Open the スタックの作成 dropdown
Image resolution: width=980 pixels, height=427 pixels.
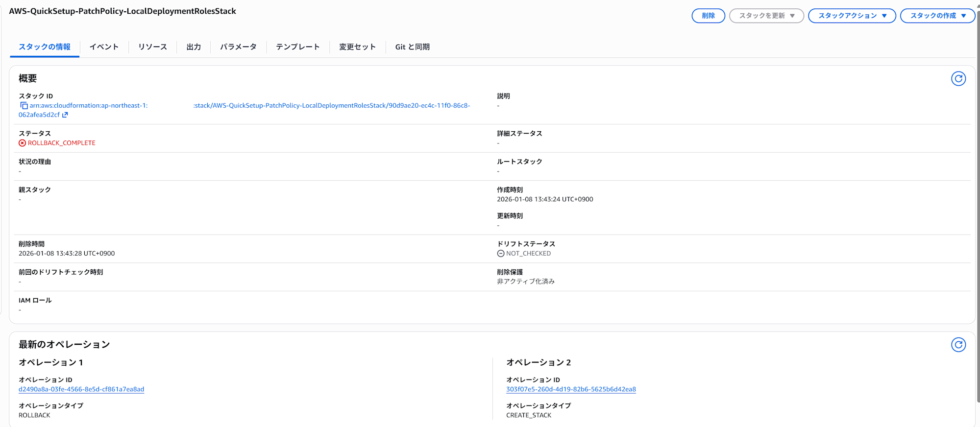937,16
